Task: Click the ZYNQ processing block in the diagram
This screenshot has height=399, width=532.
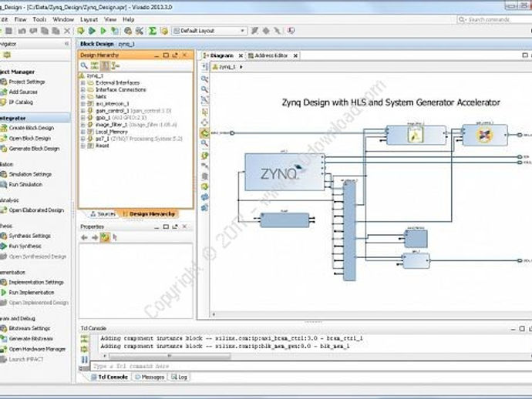Action: [285, 172]
